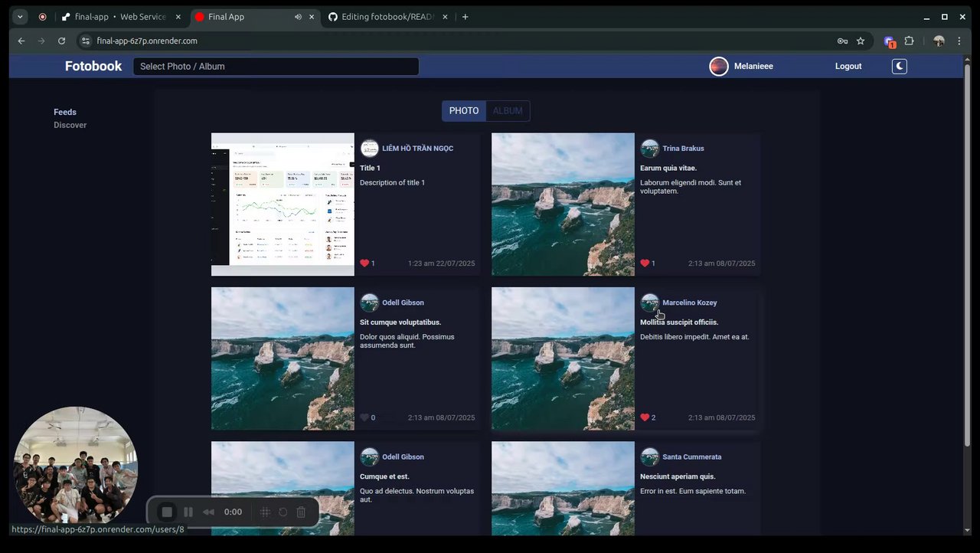Open Melanieee's profile avatar in the header
The width and height of the screenshot is (980, 553).
coord(719,67)
